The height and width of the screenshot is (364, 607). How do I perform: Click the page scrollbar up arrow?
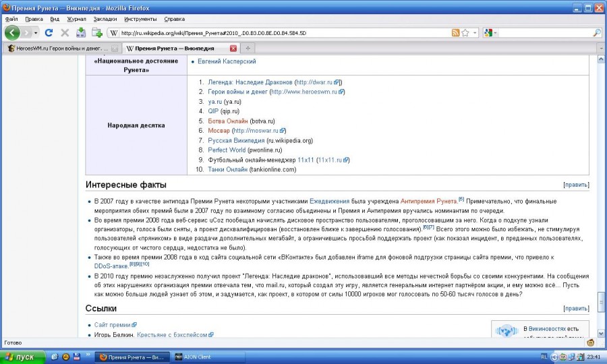601,59
